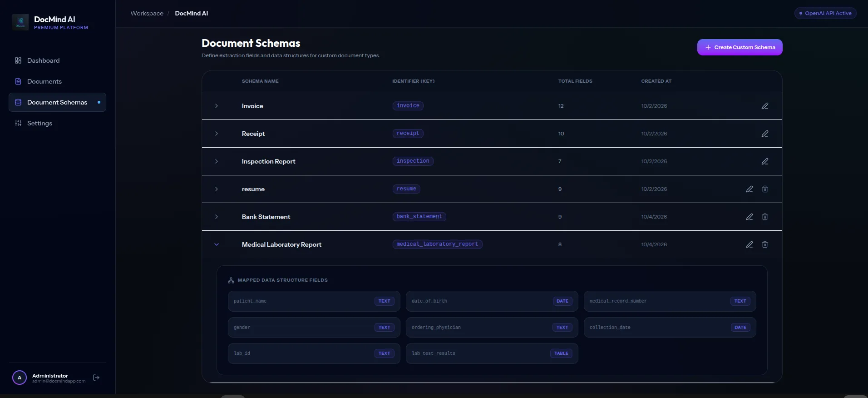Expand the resume schema row
868x398 pixels.
(x=217, y=189)
